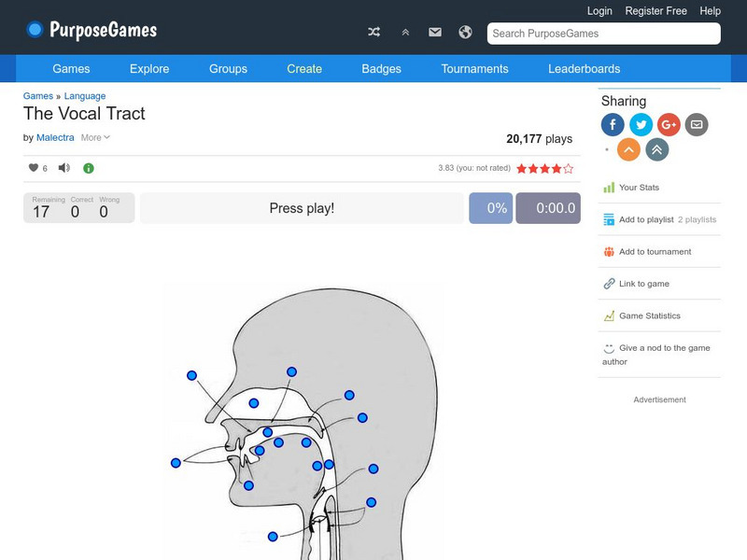
Task: Click the Search PurposeGames input field
Action: (x=603, y=34)
